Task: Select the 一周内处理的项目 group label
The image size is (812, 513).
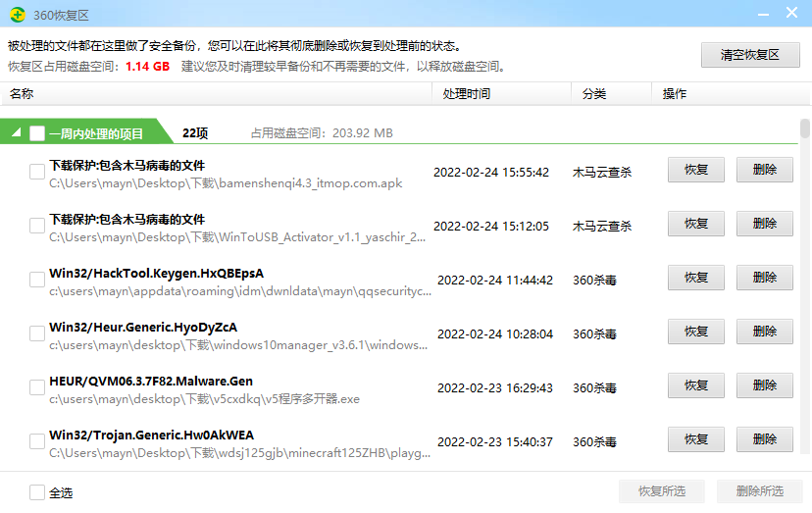Action: point(96,134)
